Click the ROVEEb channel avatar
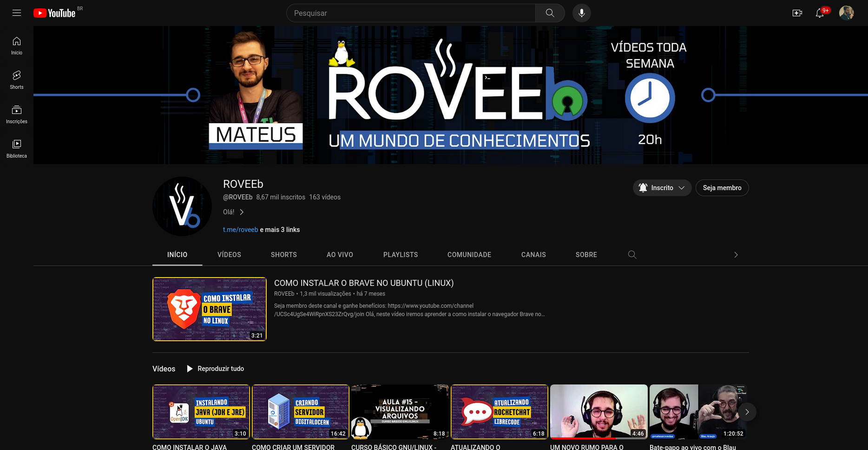Viewport: 868px width, 450px height. pos(182,206)
